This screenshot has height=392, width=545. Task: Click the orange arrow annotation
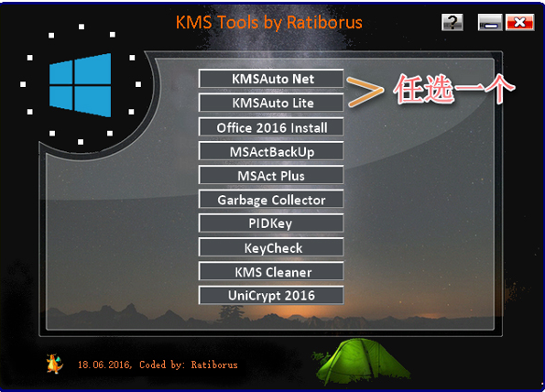pos(365,91)
